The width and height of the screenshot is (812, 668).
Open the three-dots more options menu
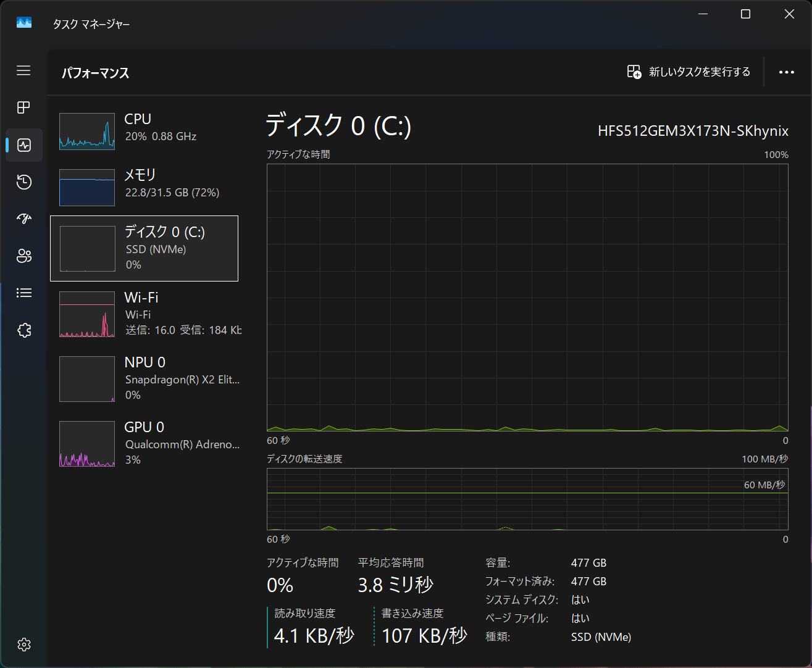pyautogui.click(x=787, y=72)
